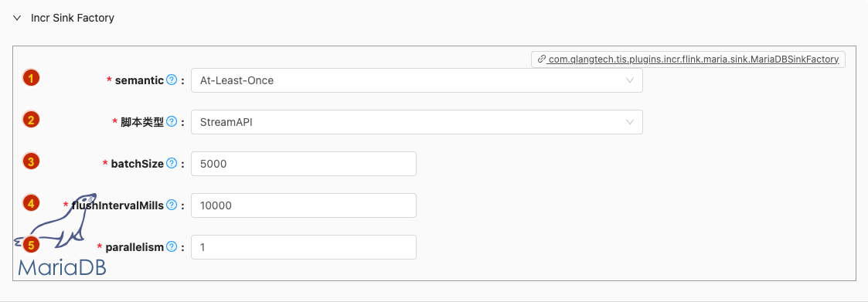
Task: Click help icon next to semantic
Action: click(172, 80)
